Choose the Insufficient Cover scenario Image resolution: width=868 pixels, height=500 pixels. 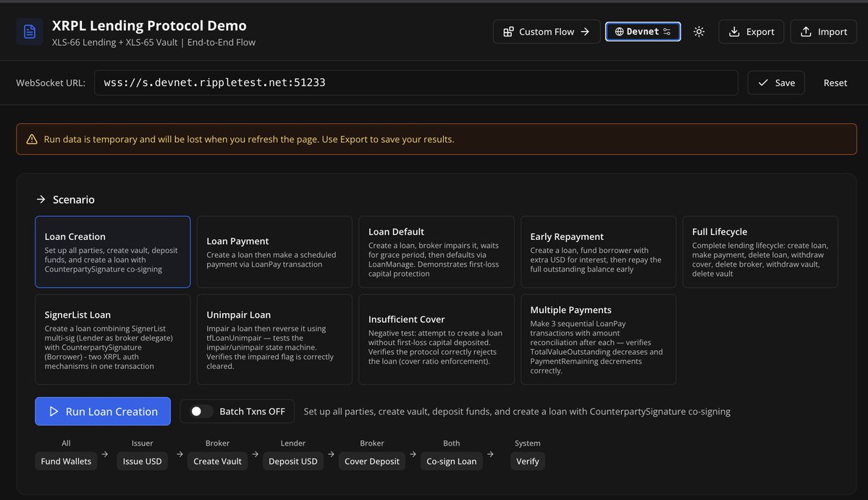click(437, 339)
